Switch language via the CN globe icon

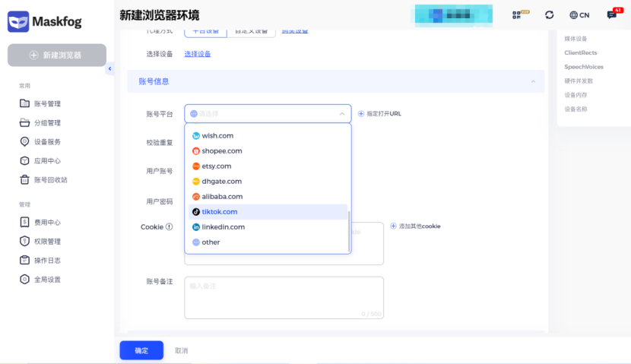pyautogui.click(x=579, y=15)
